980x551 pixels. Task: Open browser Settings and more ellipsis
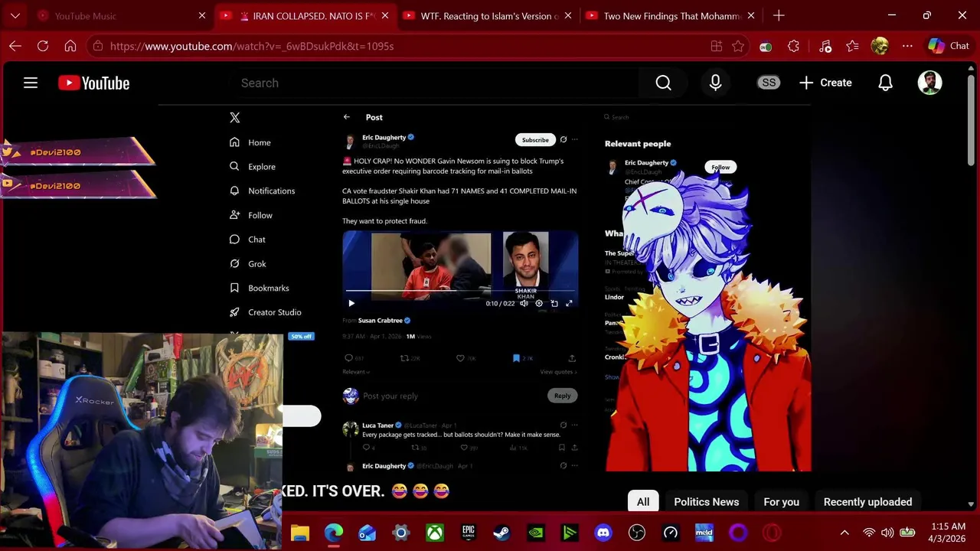[907, 46]
